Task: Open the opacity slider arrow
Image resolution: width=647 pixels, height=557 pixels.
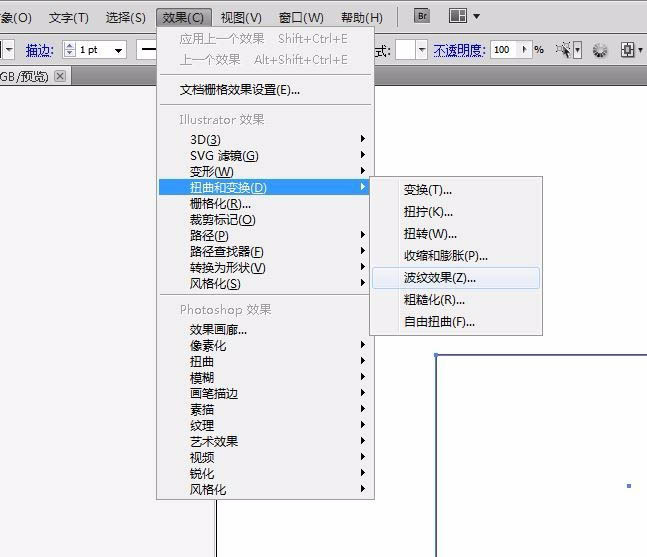Action: (524, 50)
